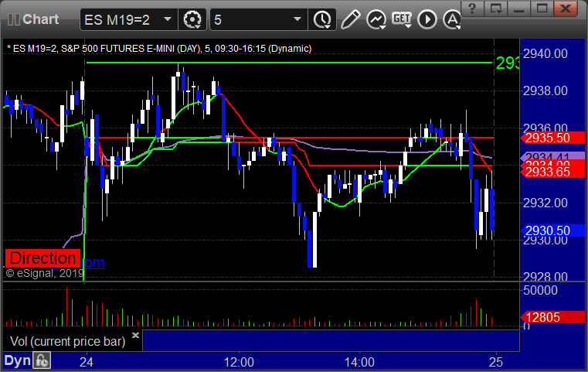The height and width of the screenshot is (372, 588).
Task: Click the blue underlined link beside Direction
Action: (93, 263)
